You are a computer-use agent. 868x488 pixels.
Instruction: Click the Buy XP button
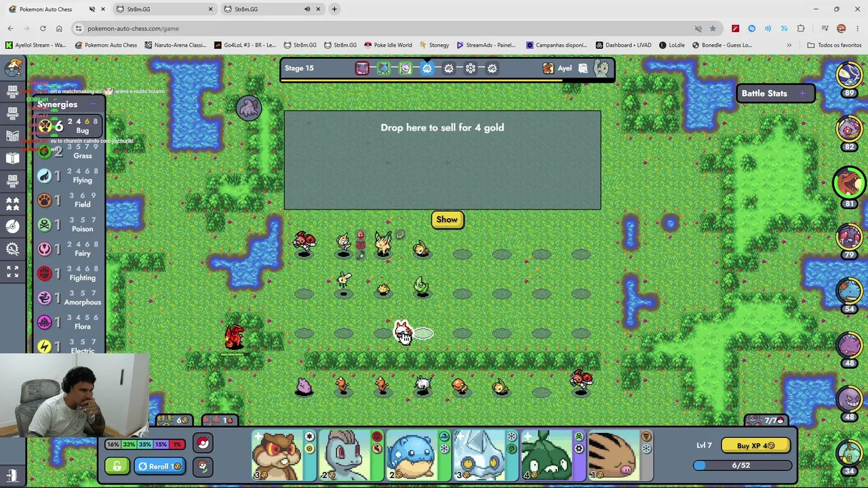point(755,445)
